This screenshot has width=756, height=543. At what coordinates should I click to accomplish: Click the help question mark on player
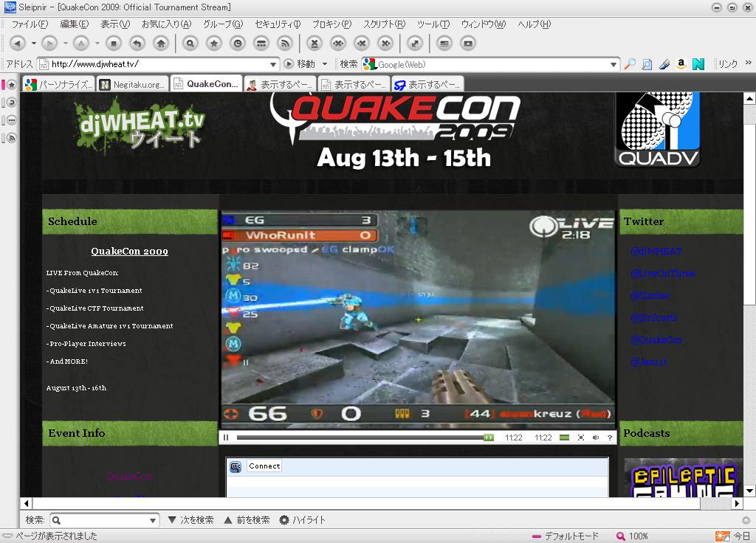point(609,437)
